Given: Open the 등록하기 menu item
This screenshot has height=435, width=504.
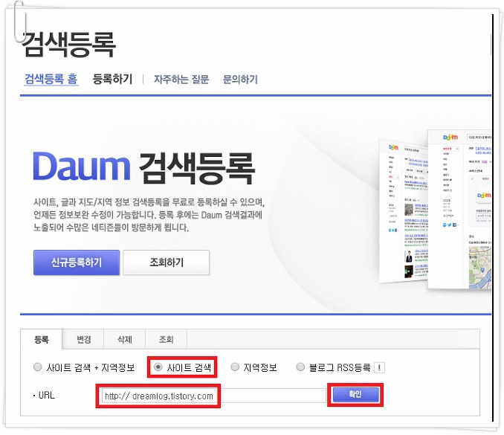Looking at the screenshot, I should pos(112,79).
